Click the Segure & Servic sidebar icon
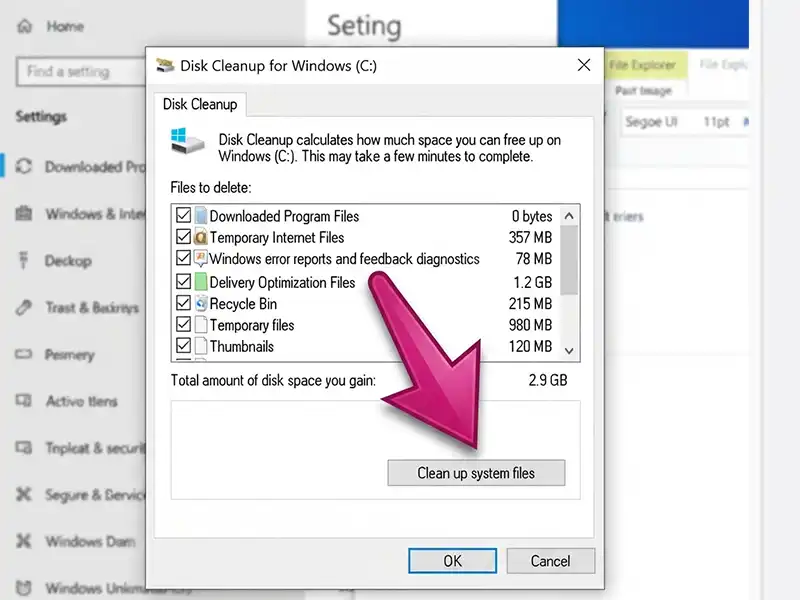The height and width of the screenshot is (600, 800). (x=23, y=494)
